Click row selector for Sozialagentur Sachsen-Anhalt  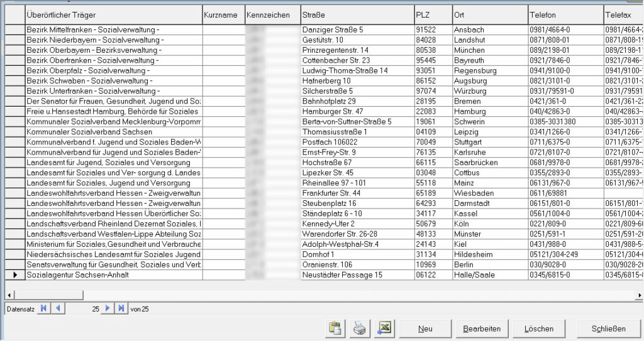coord(14,275)
